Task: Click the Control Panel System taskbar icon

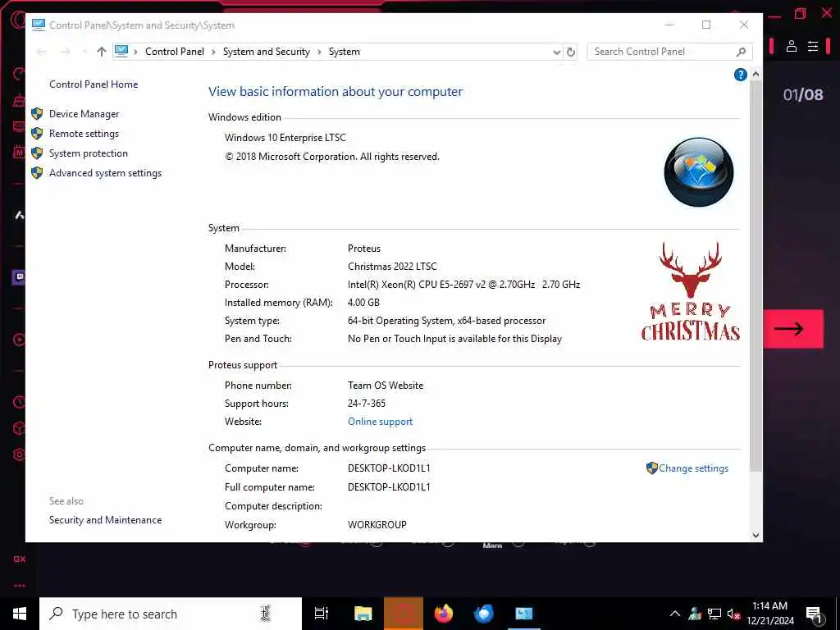Action: (524, 614)
